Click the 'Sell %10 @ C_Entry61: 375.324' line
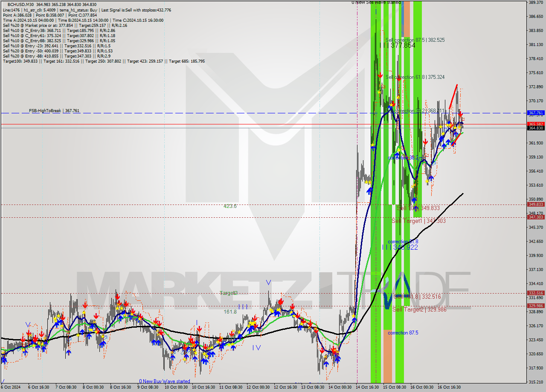Screen dimensions: 546x392 click(59, 35)
